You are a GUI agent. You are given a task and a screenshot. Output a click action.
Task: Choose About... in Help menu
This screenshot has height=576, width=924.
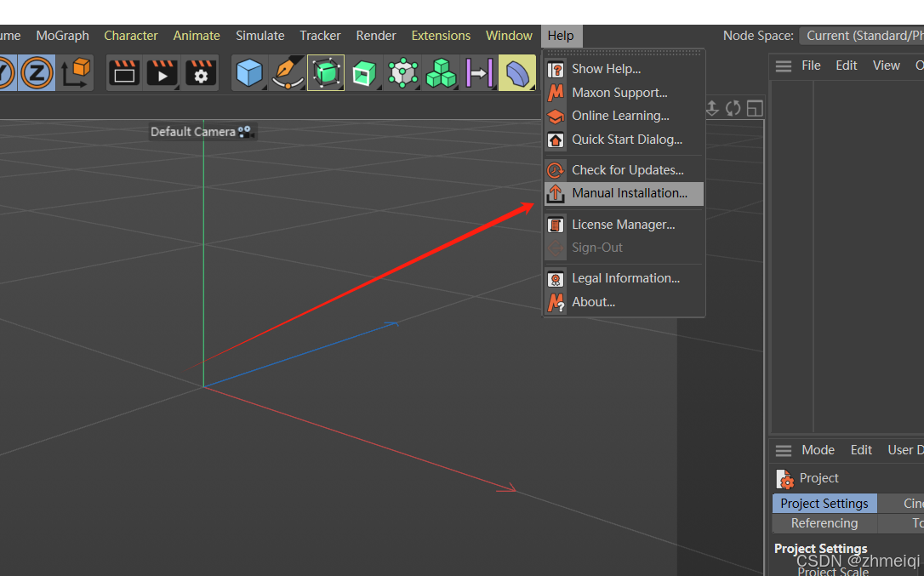[624, 302]
